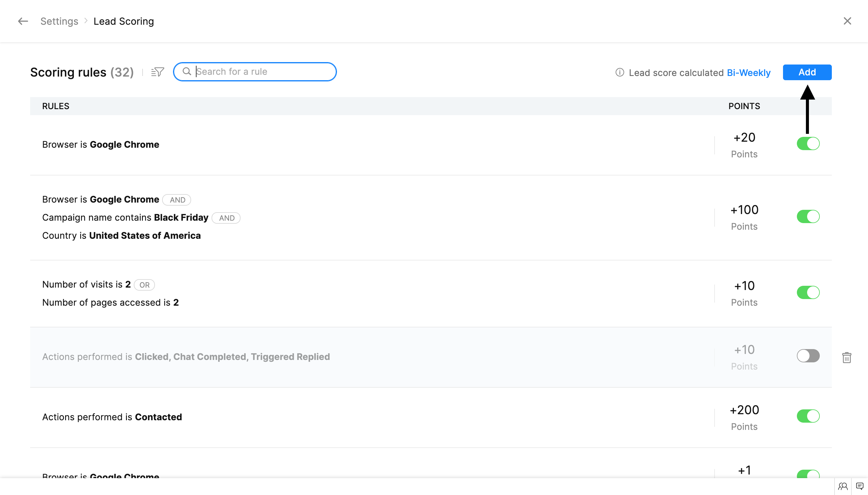The width and height of the screenshot is (868, 495).
Task: Open the Number of pages accessed rule
Action: (110, 302)
